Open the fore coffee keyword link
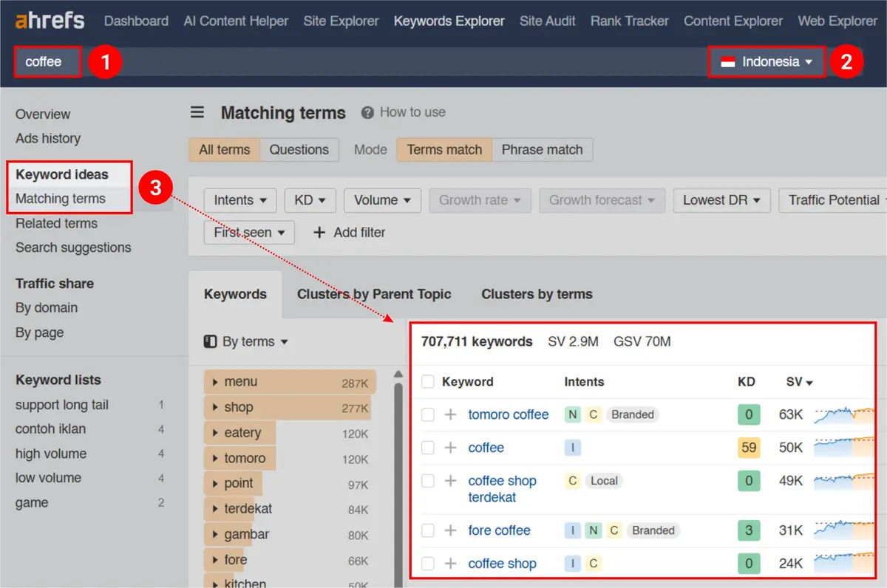This screenshot has width=887, height=588. (499, 530)
